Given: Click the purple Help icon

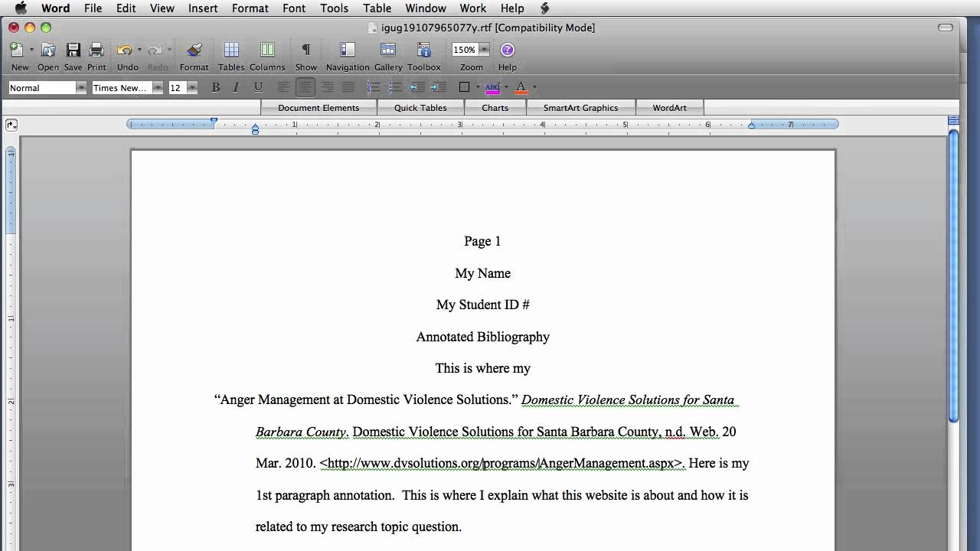Looking at the screenshot, I should pyautogui.click(x=507, y=51).
